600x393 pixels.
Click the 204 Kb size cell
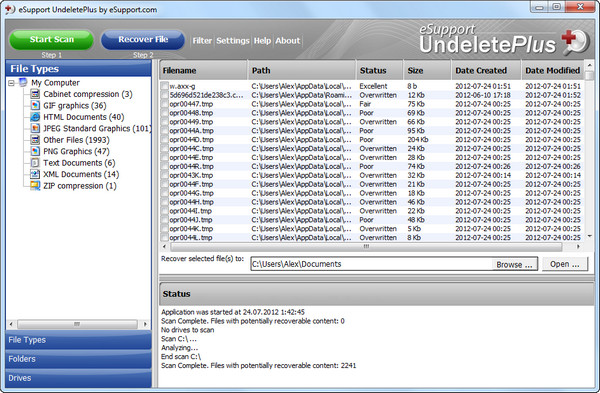click(x=417, y=140)
